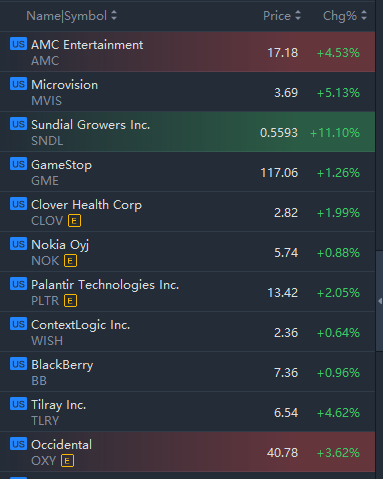Select the Nokia Oyj row name
Screen dimensions: 383x479
point(60,245)
